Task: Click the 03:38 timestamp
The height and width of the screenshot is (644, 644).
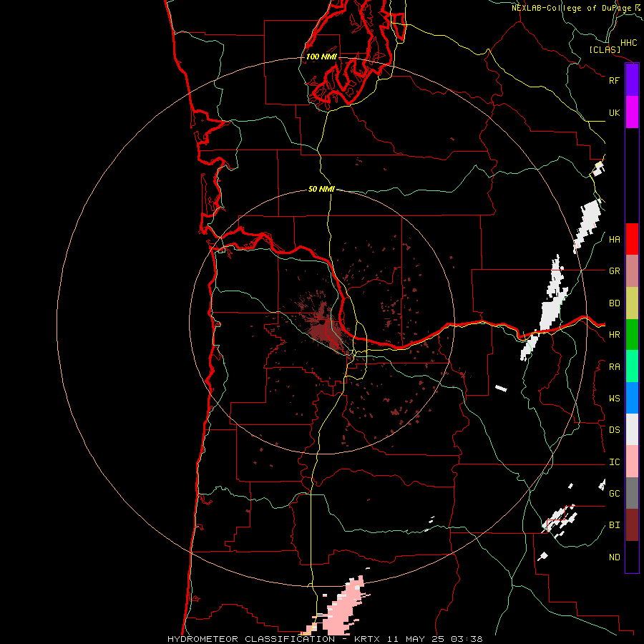Action: coord(466,639)
